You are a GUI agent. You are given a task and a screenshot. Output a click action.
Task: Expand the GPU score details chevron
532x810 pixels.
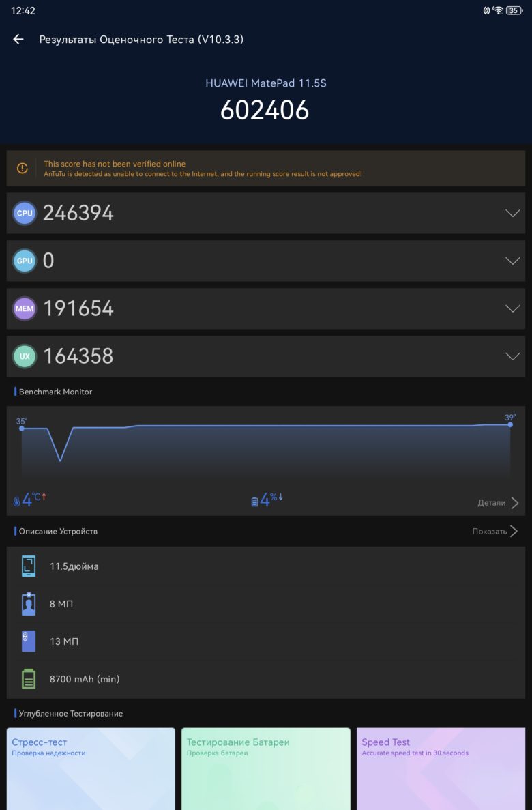click(x=512, y=261)
